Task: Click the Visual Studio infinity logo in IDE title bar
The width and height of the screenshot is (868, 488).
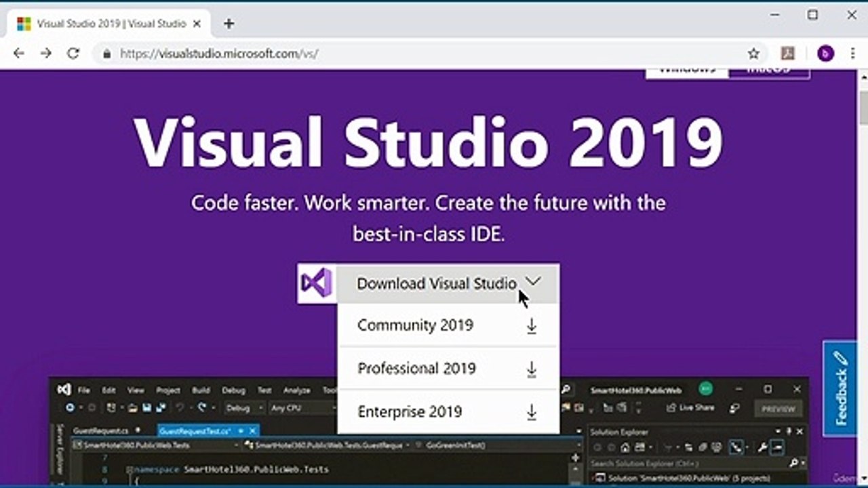Action: (x=64, y=390)
